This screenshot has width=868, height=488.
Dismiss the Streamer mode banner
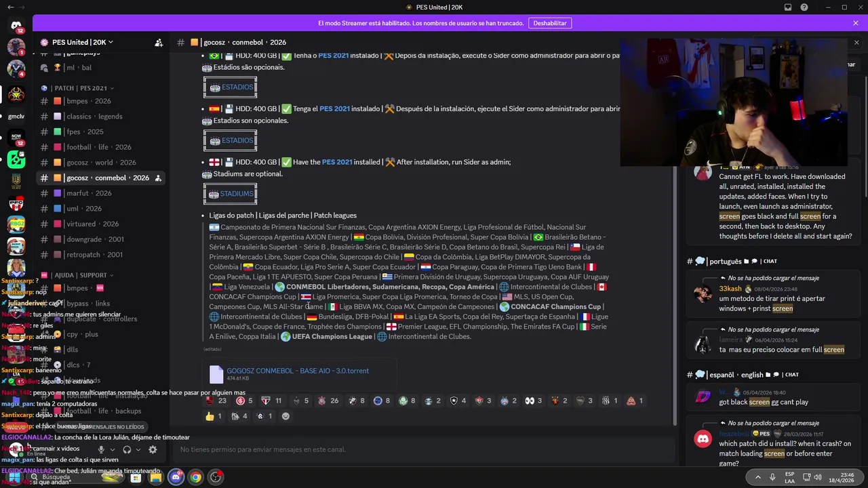point(856,23)
